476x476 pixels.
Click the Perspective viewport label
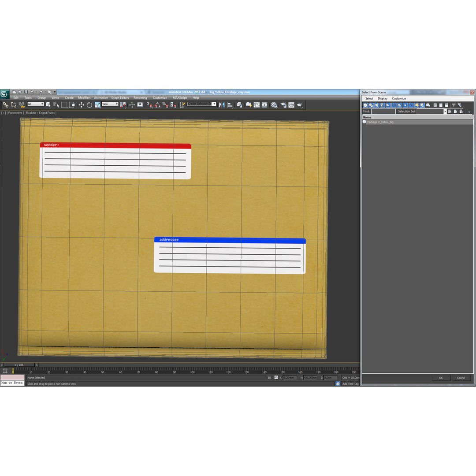[15, 113]
